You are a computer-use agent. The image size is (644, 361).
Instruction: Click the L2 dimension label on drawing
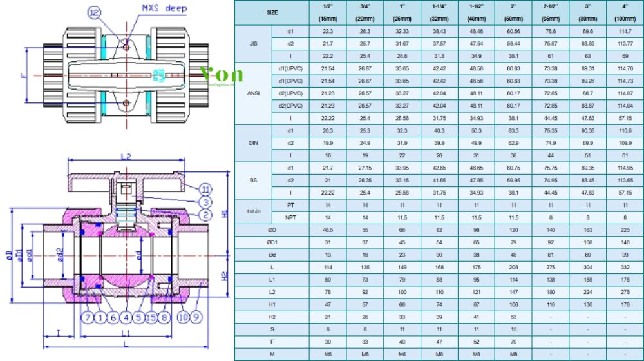coord(126,157)
